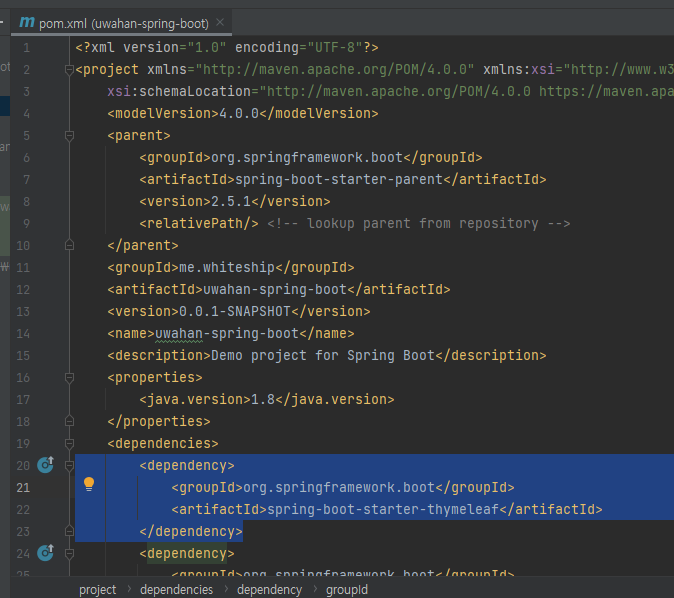Click the 'lookup parent from repository' comment
The image size is (674, 598).
(419, 224)
